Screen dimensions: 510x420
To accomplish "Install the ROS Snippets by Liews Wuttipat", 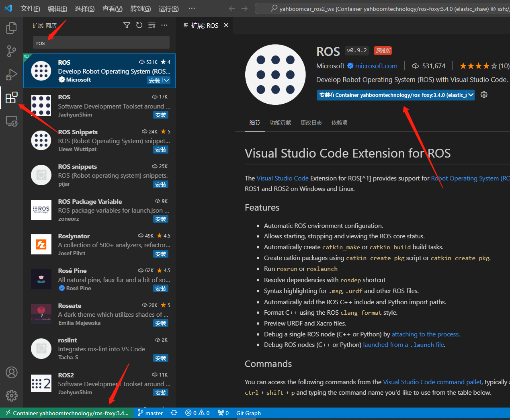I will coord(161,150).
